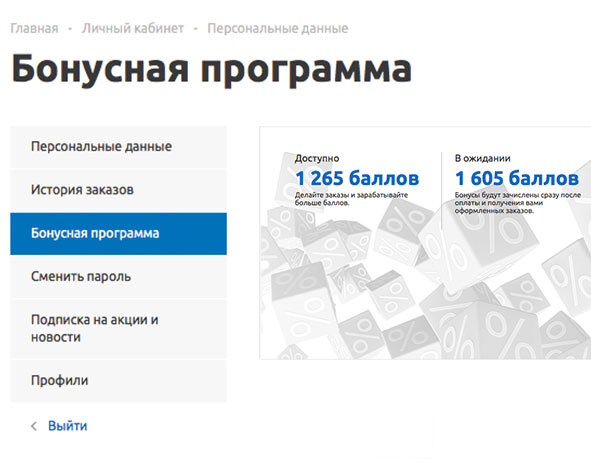Click the separator dot after Главная

click(70, 29)
